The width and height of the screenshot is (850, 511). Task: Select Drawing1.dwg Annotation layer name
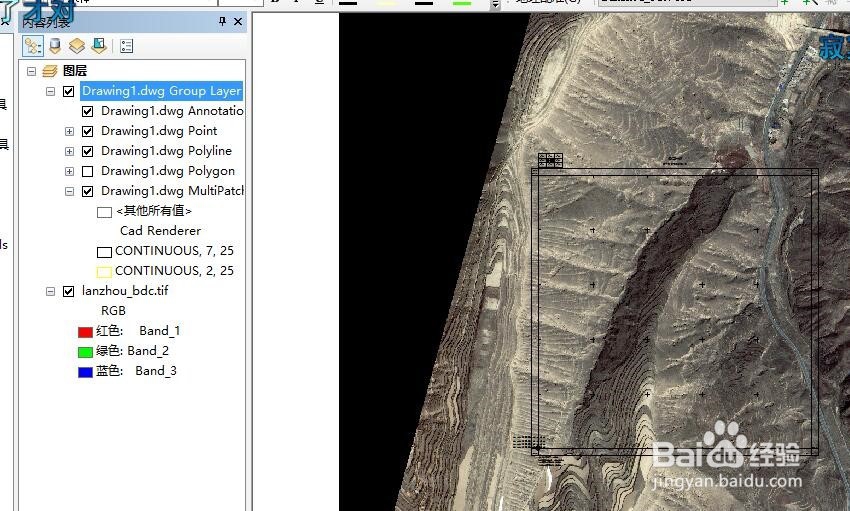(172, 111)
